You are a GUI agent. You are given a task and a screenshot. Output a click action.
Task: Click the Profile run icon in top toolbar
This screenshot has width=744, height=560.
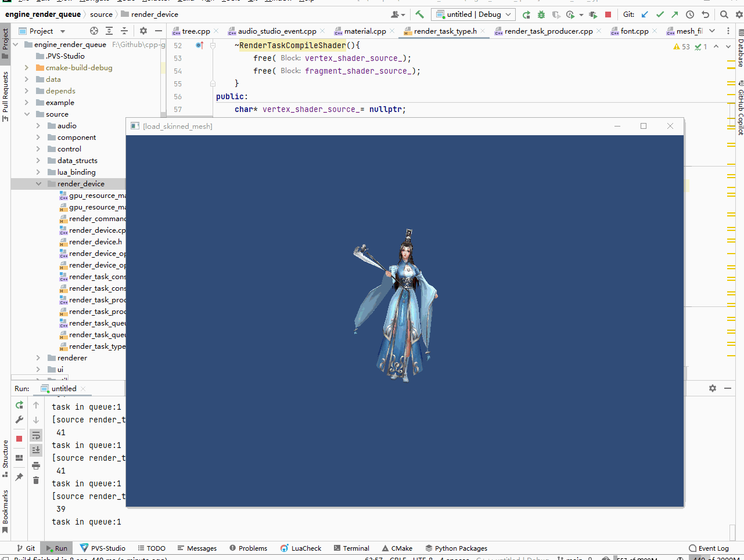(570, 15)
